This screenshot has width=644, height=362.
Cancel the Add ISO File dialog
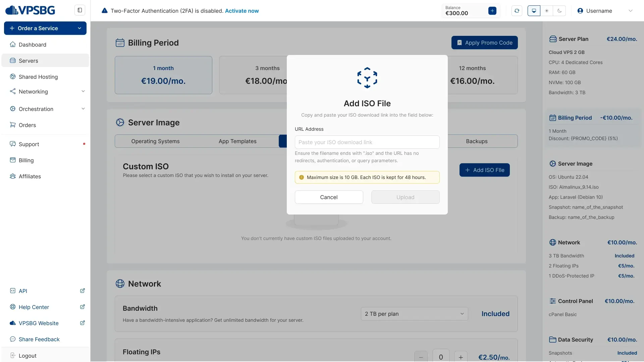(x=329, y=197)
